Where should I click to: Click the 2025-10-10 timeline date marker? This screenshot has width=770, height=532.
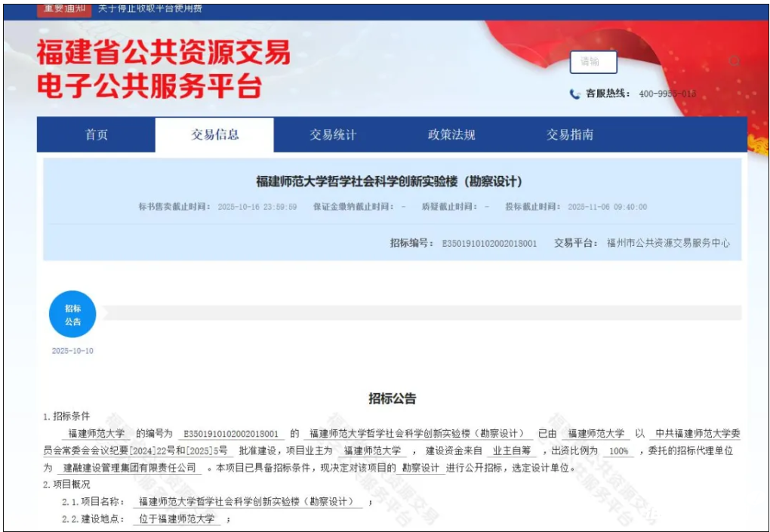pos(72,351)
